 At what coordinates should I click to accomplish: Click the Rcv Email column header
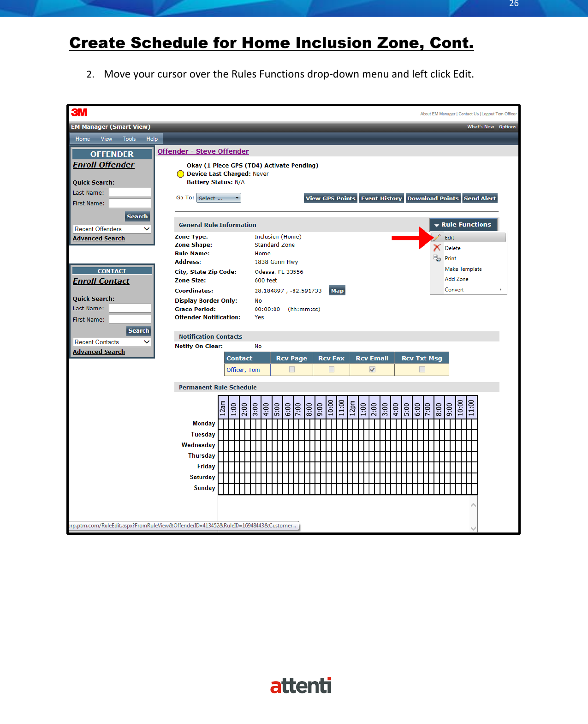pyautogui.click(x=372, y=358)
